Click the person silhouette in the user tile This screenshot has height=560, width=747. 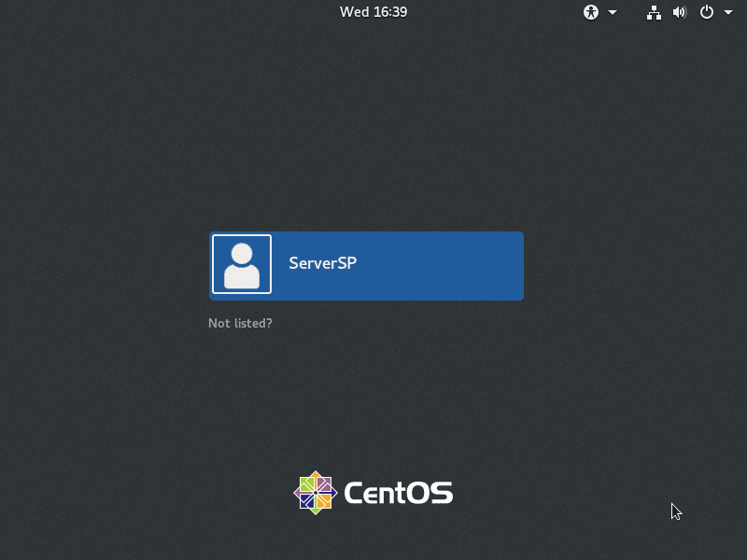242,266
